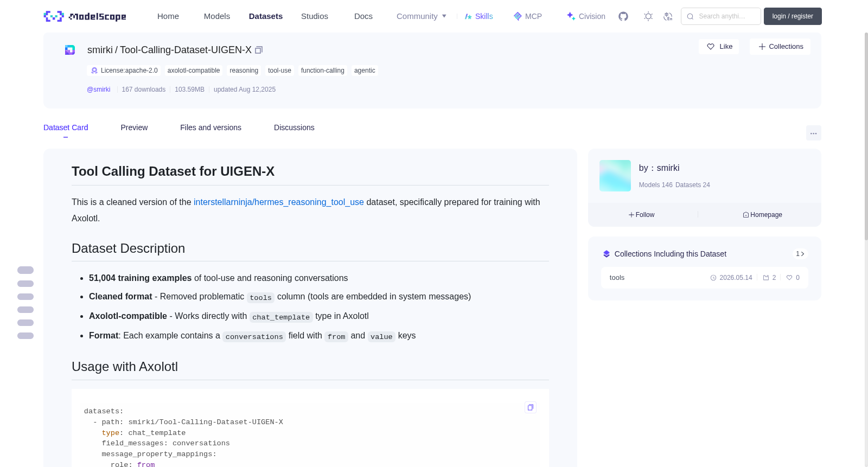Open the Models nav item
The height and width of the screenshot is (467, 868).
(217, 16)
